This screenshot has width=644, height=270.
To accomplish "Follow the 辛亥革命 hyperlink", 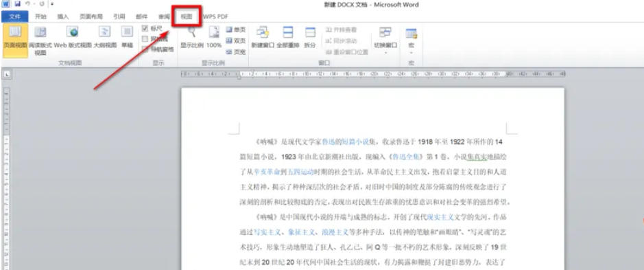I will pyautogui.click(x=267, y=172).
